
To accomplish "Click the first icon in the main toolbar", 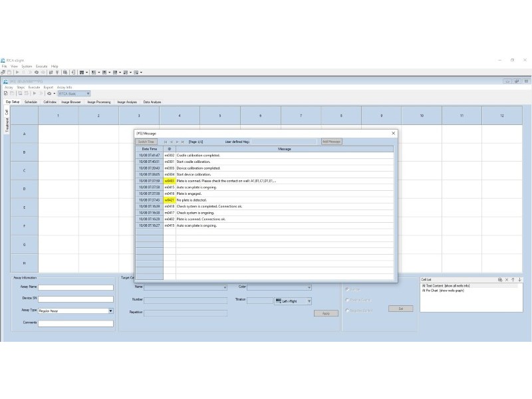I will pyautogui.click(x=3, y=72).
